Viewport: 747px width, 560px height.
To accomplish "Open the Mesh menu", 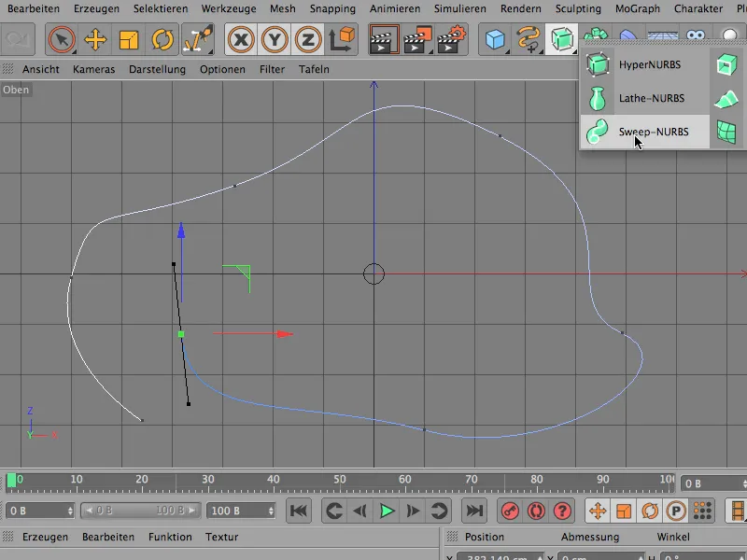I will (x=283, y=8).
